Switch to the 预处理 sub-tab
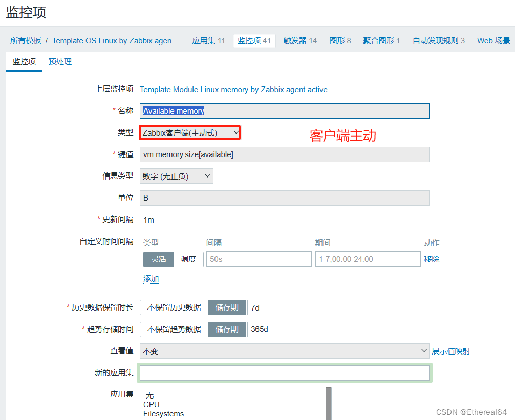 coord(60,62)
